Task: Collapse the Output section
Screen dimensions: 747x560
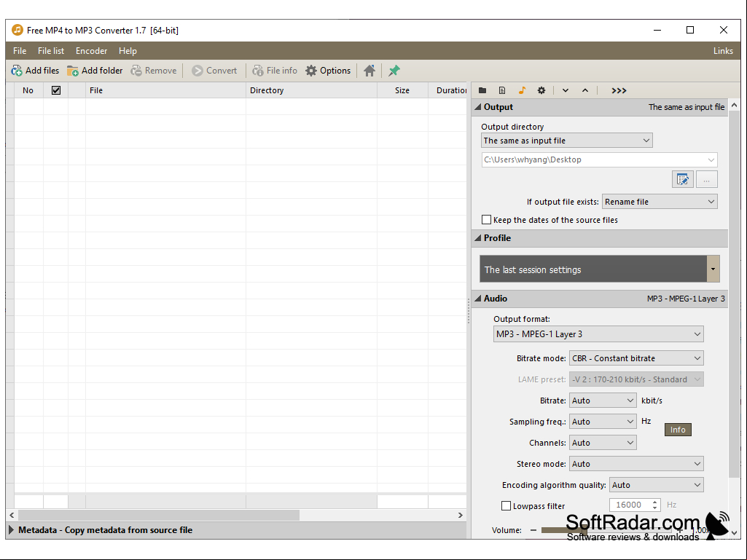Action: pos(478,107)
